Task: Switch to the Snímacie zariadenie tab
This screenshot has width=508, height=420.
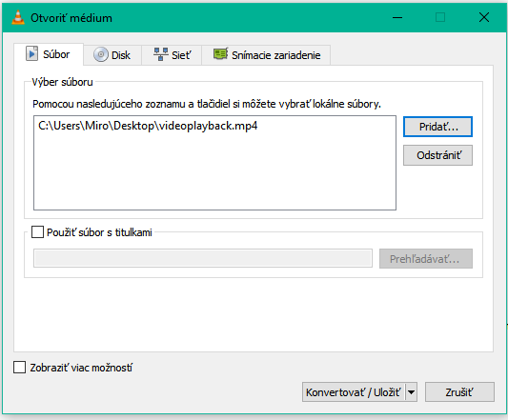Action: [266, 55]
